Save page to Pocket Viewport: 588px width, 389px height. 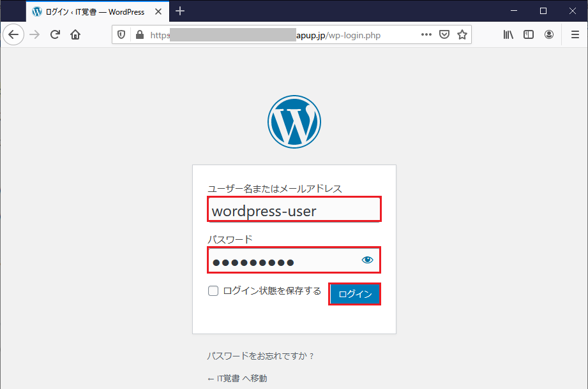pos(444,35)
